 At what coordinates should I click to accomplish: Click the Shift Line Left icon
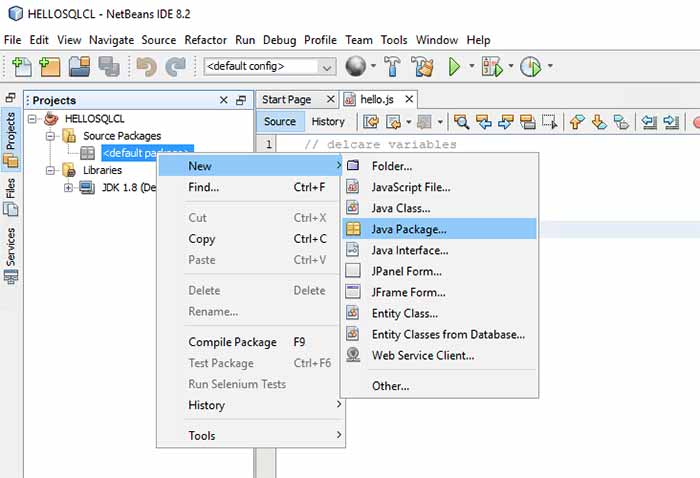point(649,121)
